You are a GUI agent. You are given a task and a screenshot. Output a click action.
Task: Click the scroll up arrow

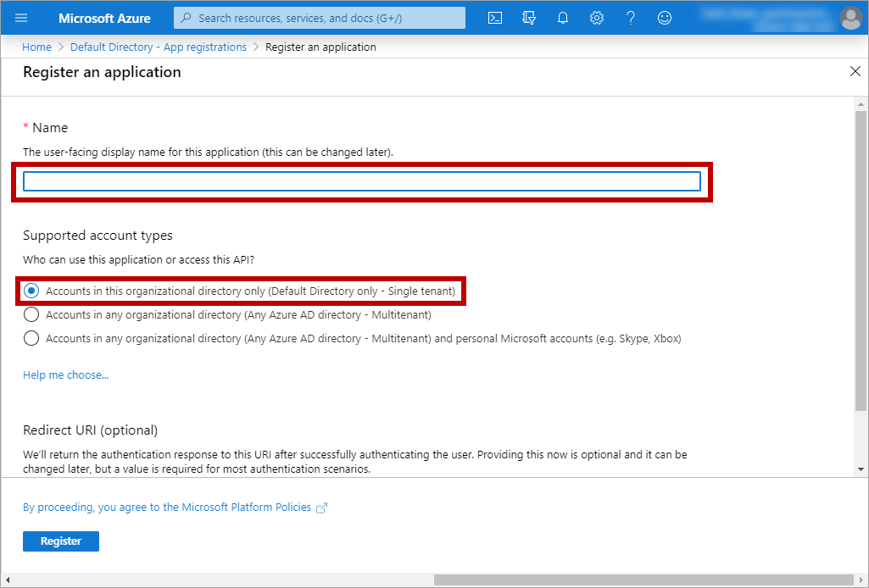pos(861,103)
